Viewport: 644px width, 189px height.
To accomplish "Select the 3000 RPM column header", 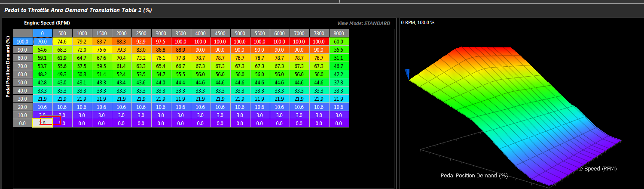I will pos(161,33).
